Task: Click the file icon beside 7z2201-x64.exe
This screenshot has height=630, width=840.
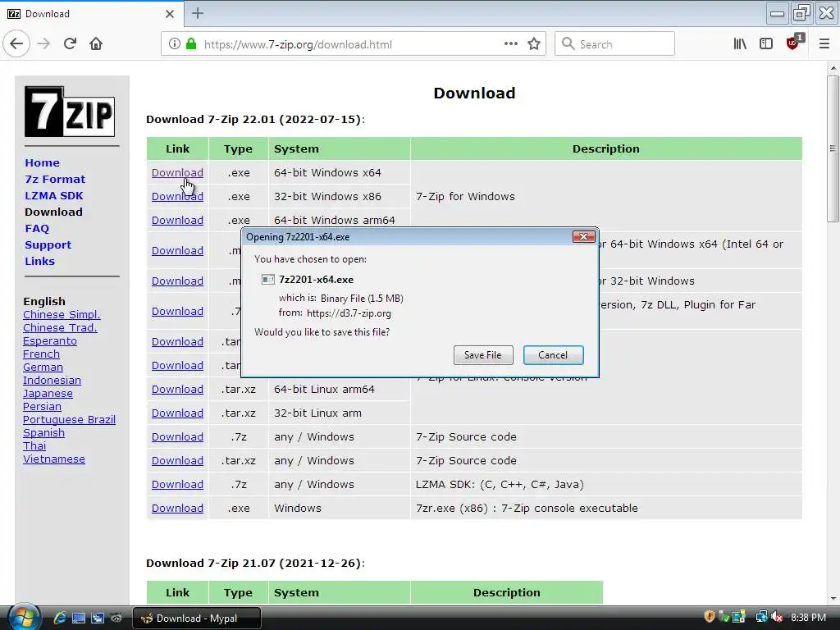Action: point(268,280)
